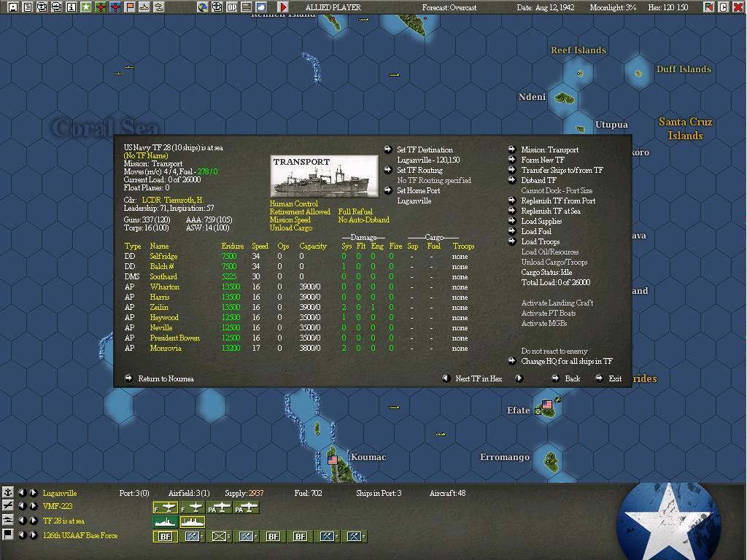Click the airplane icon beside VMF-223
747x560 pixels.
[7, 506]
